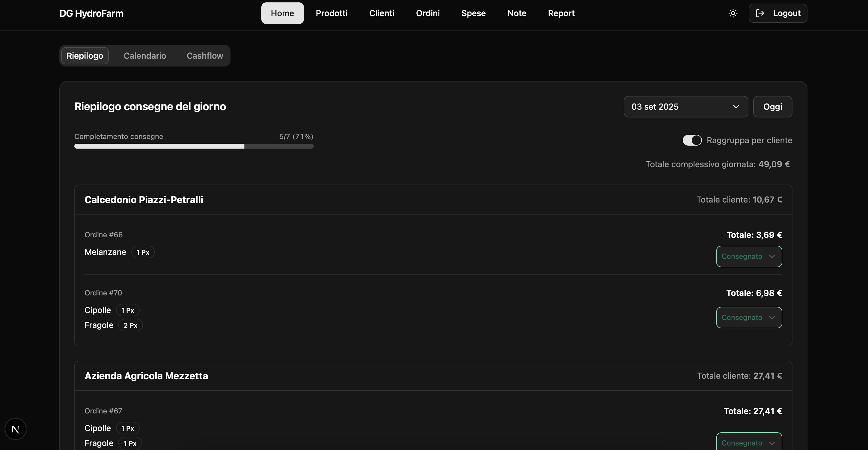The image size is (868, 450).
Task: Click the Next.js dev tools badge
Action: click(x=16, y=429)
